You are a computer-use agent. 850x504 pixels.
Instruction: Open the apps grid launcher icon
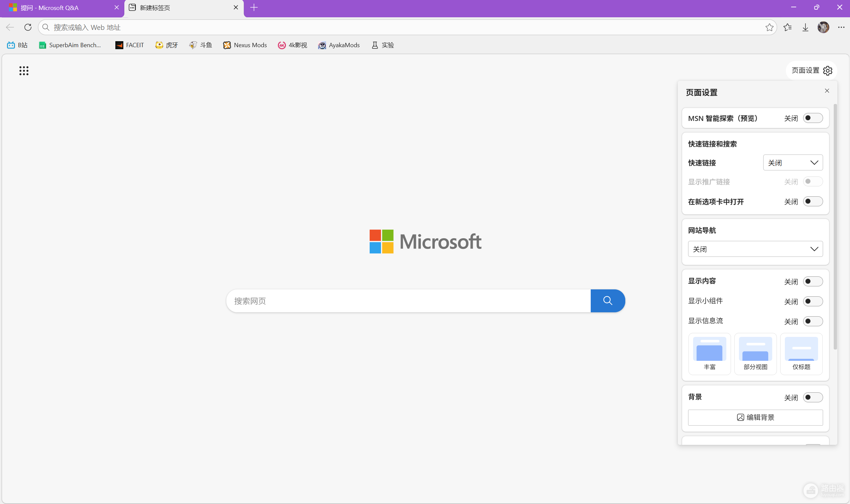click(24, 71)
